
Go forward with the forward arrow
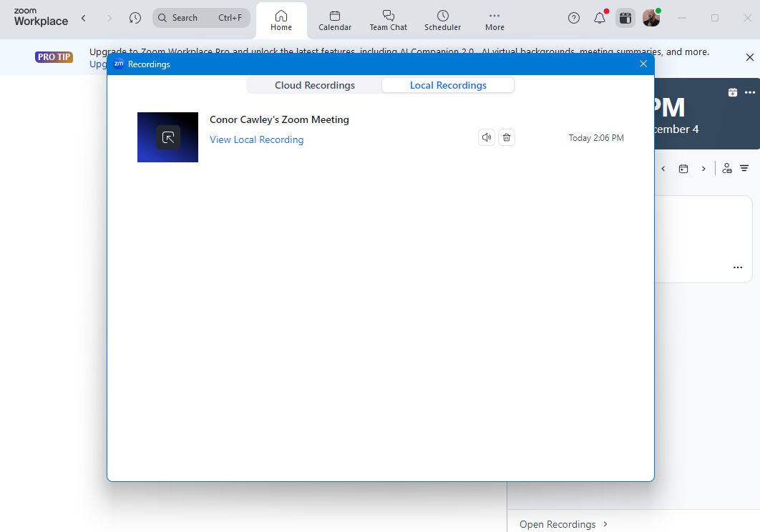(109, 18)
